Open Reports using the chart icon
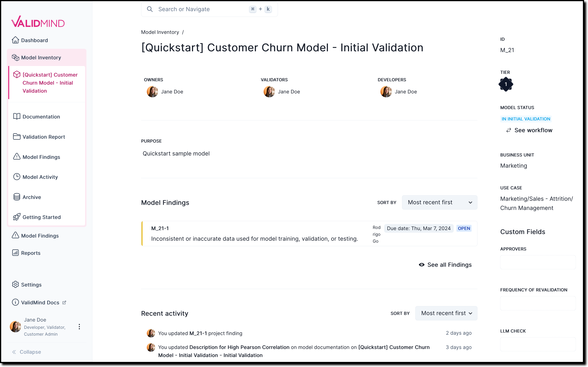 click(x=15, y=253)
